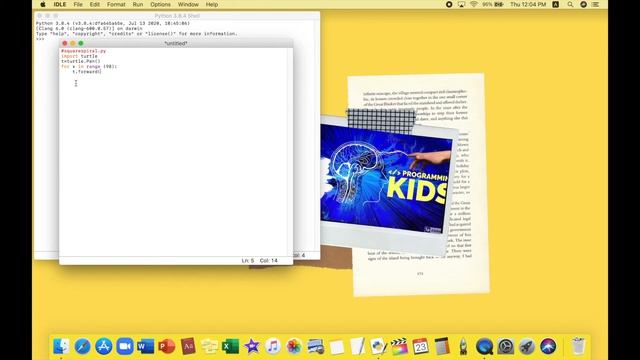
Task: Open the AirPlay display menu icon
Action: tap(461, 4)
